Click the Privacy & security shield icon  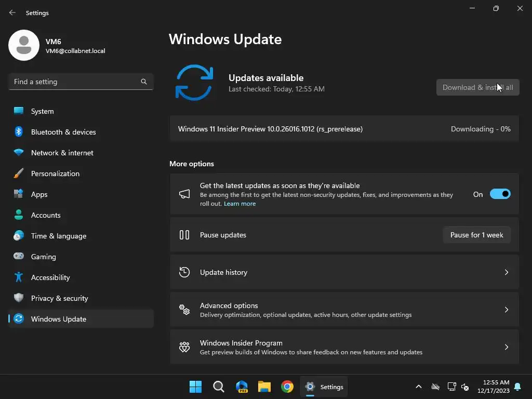point(19,298)
